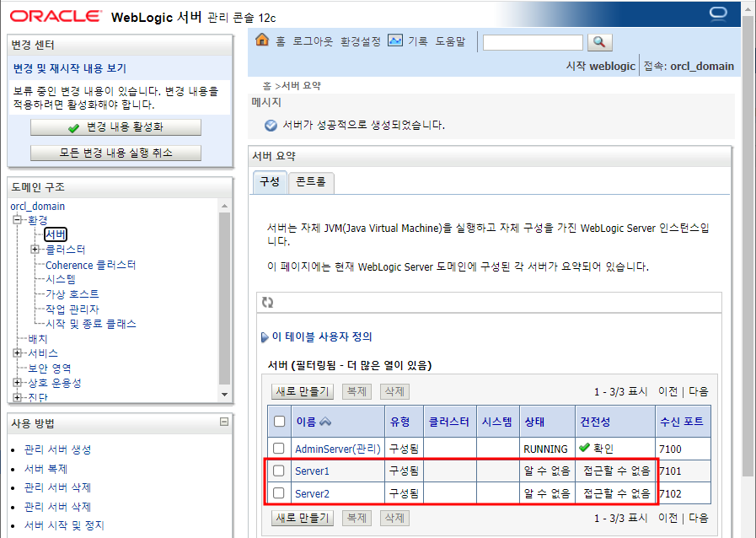Click the home house icon in the toolbar
The width and height of the screenshot is (756, 538).
tap(262, 40)
